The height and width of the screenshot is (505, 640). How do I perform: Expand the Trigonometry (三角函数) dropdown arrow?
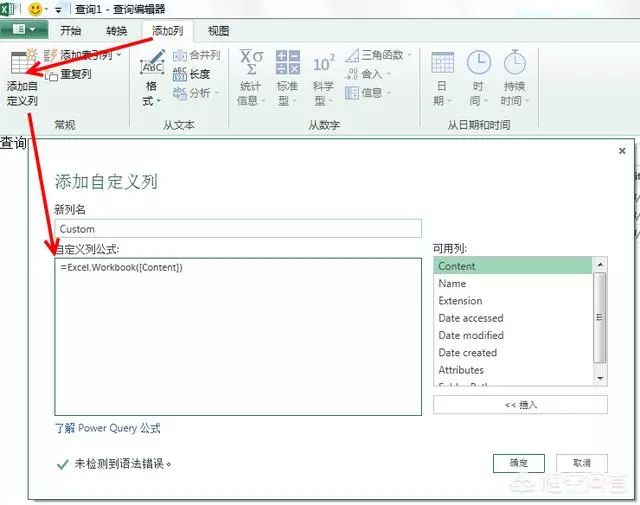tap(410, 55)
